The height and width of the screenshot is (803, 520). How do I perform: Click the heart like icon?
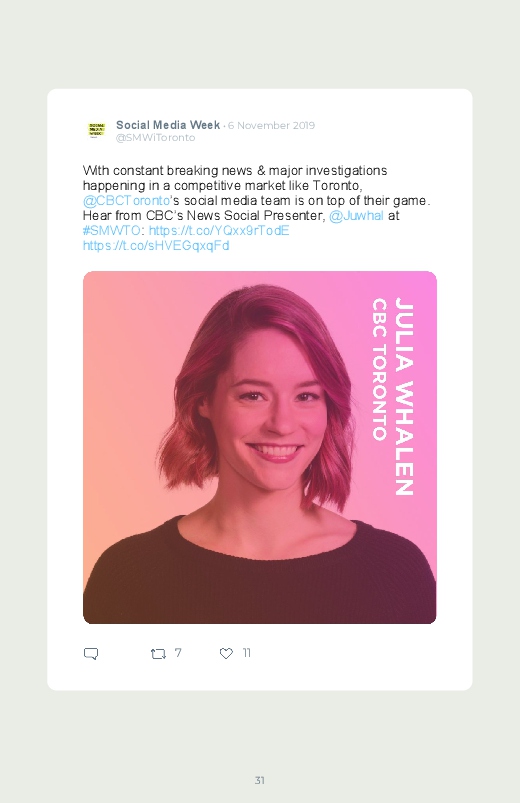tap(226, 653)
